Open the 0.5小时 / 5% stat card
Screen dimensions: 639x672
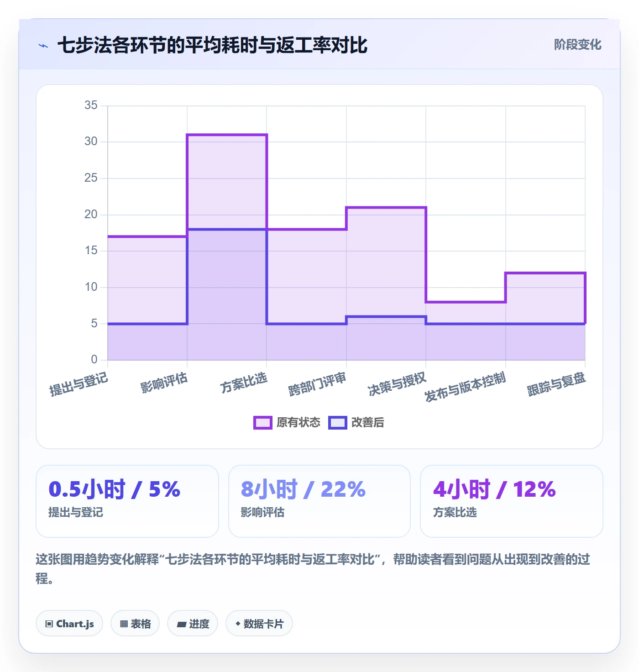[x=127, y=501]
